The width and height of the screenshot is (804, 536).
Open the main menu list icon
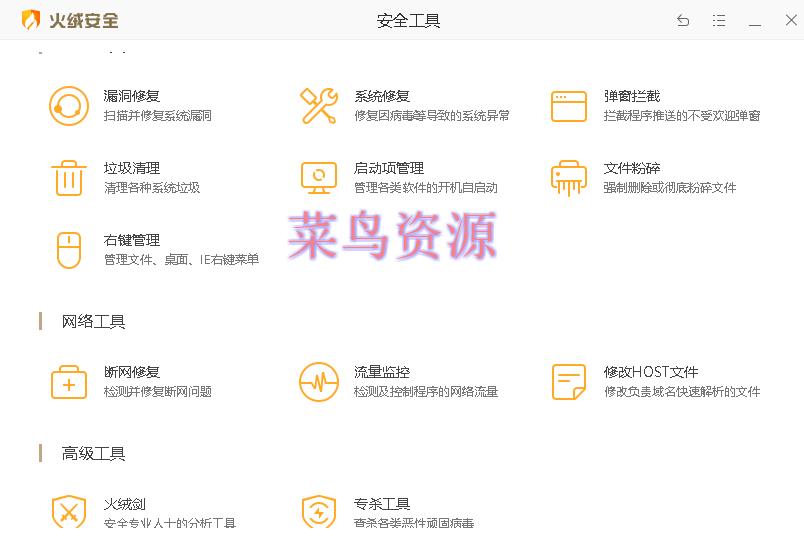(719, 21)
